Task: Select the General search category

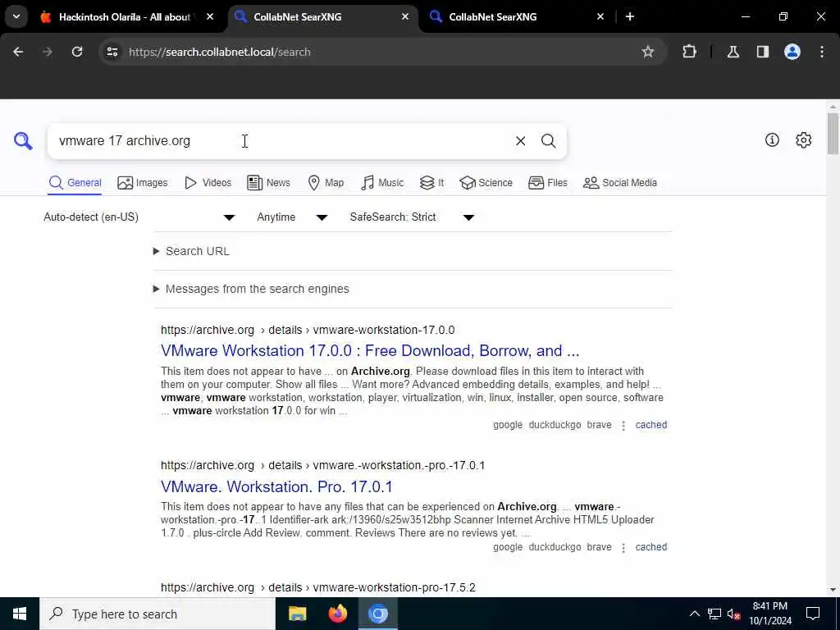Action: point(75,183)
